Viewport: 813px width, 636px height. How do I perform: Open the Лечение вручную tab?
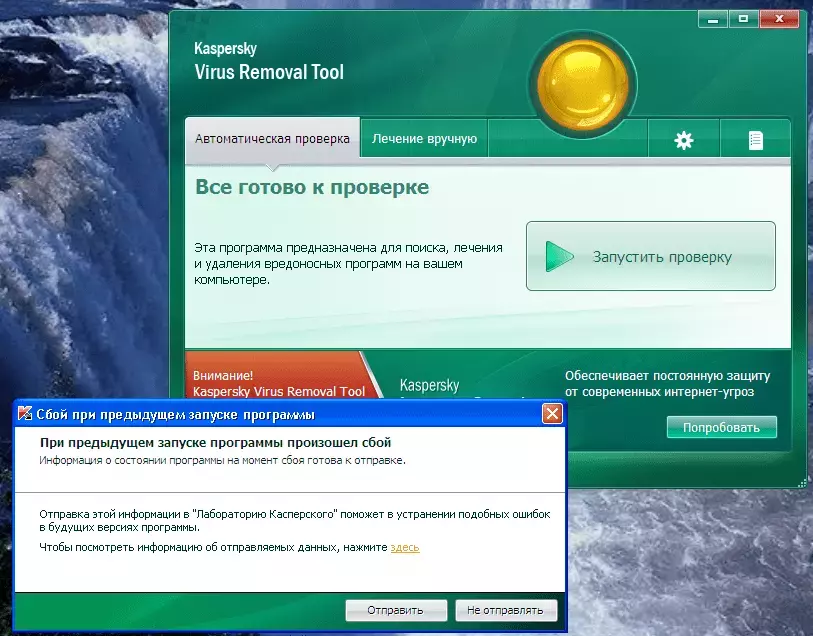424,138
